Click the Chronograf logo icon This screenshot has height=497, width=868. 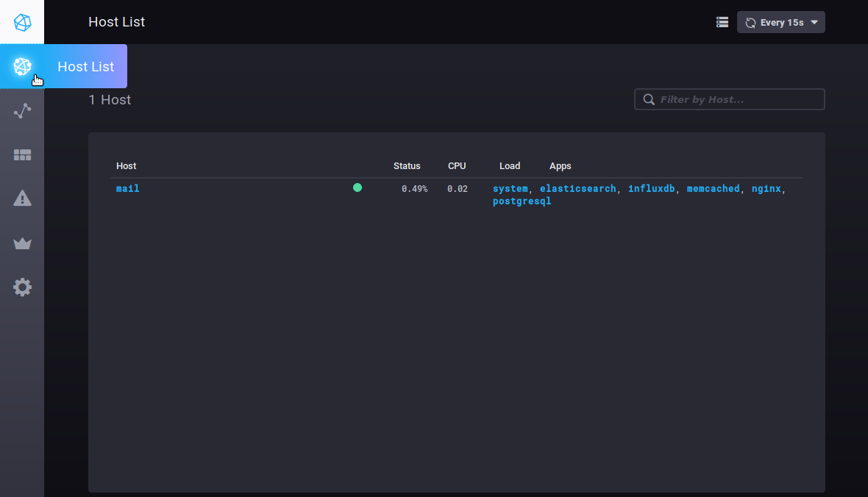click(x=22, y=22)
